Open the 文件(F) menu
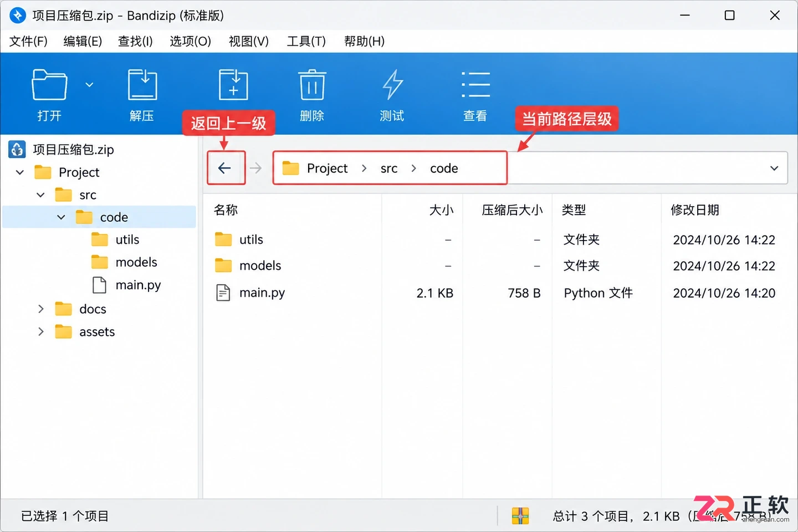This screenshot has width=798, height=532. click(28, 41)
